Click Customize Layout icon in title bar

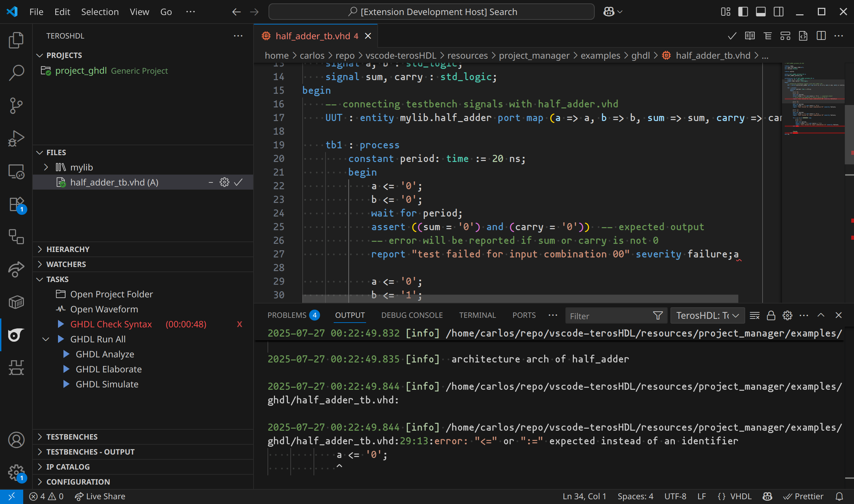click(x=725, y=12)
